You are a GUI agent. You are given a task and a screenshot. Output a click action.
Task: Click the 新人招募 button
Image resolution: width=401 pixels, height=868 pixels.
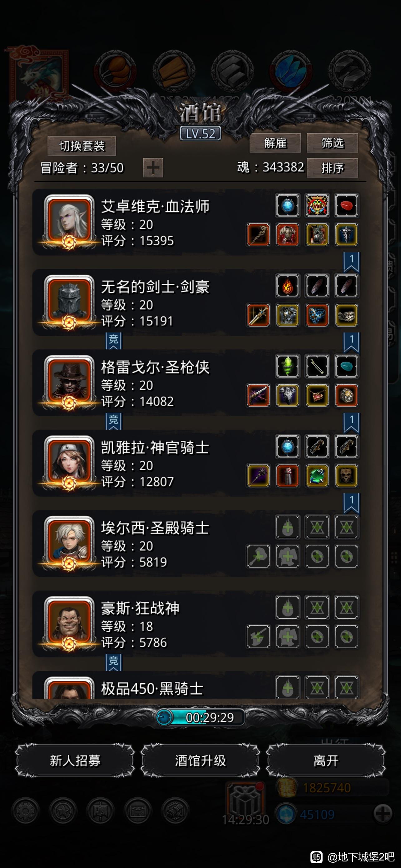coord(75,761)
